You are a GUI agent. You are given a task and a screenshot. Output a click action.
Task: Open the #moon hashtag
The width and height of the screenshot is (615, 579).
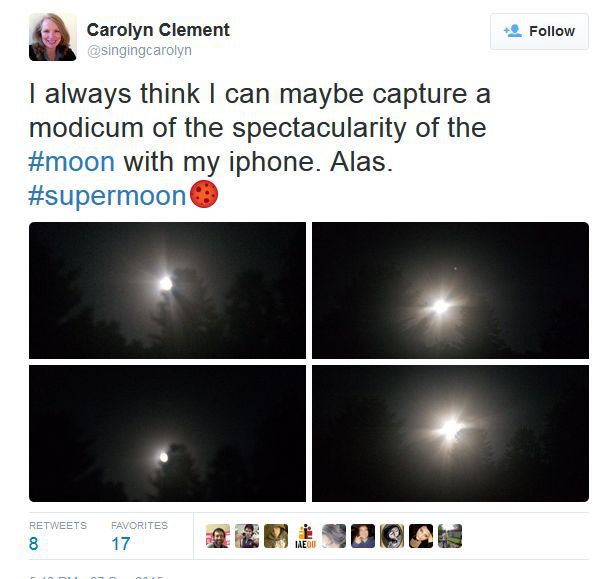[x=72, y=162]
